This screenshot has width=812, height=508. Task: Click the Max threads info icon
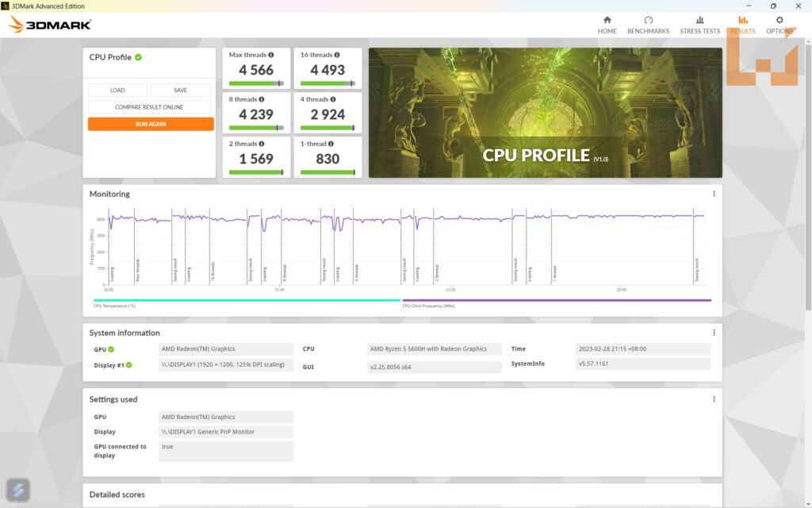(x=271, y=56)
